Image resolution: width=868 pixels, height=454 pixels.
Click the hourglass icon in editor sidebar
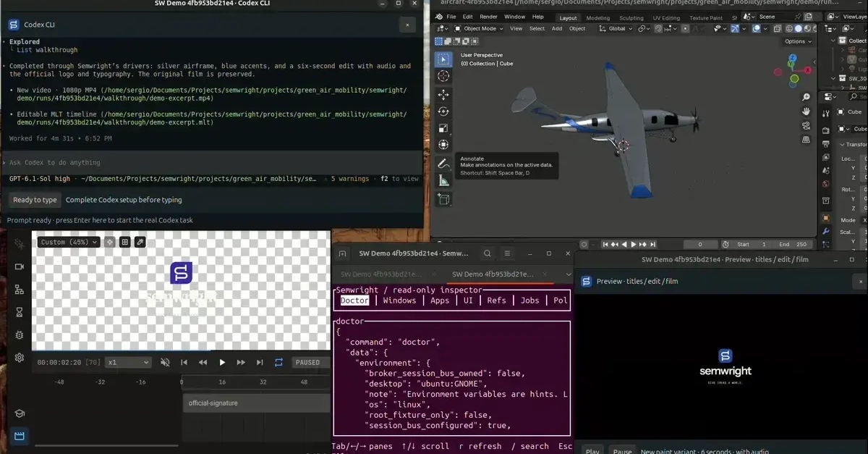[20, 312]
